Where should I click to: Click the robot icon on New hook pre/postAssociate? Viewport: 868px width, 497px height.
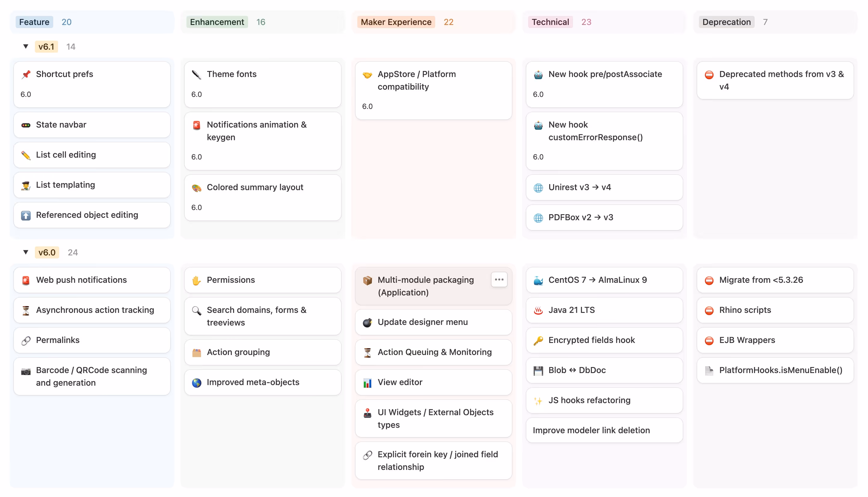(538, 74)
